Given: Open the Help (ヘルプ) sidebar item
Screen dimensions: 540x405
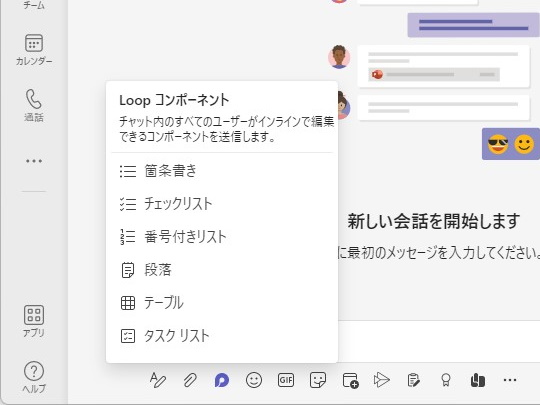Looking at the screenshot, I should pyautogui.click(x=34, y=377).
